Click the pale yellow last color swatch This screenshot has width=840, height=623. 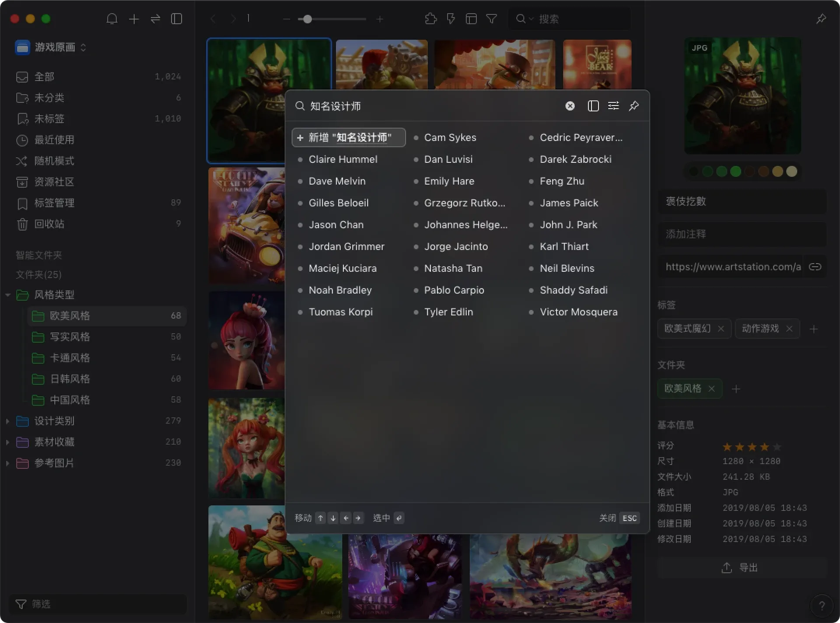point(791,172)
